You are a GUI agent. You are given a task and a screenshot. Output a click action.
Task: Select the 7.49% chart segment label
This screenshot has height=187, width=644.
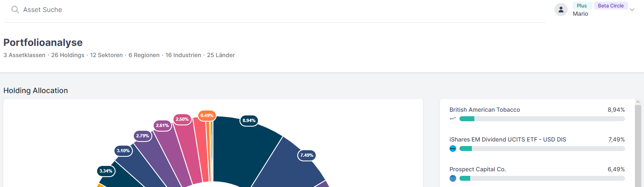[307, 155]
